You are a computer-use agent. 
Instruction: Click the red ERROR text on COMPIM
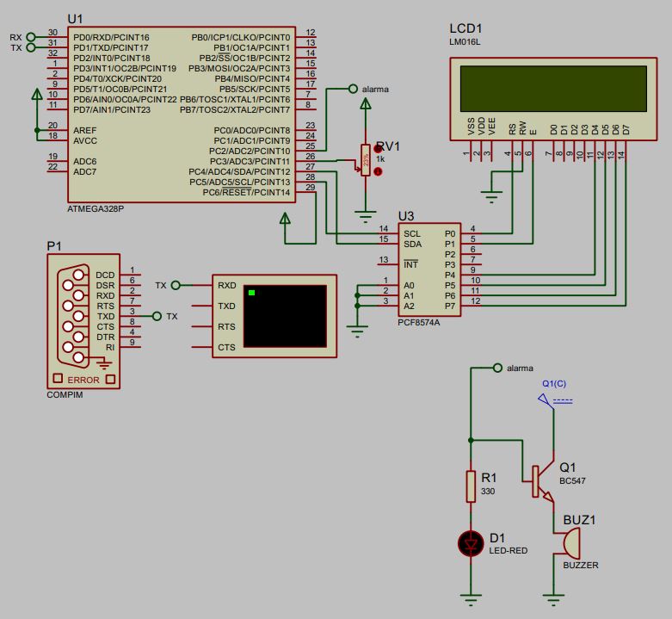pos(83,380)
